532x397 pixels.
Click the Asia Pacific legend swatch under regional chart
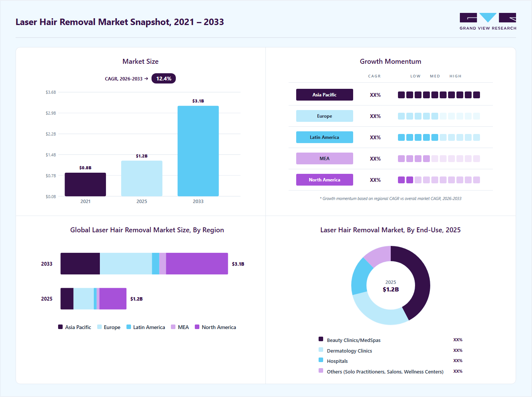(60, 327)
